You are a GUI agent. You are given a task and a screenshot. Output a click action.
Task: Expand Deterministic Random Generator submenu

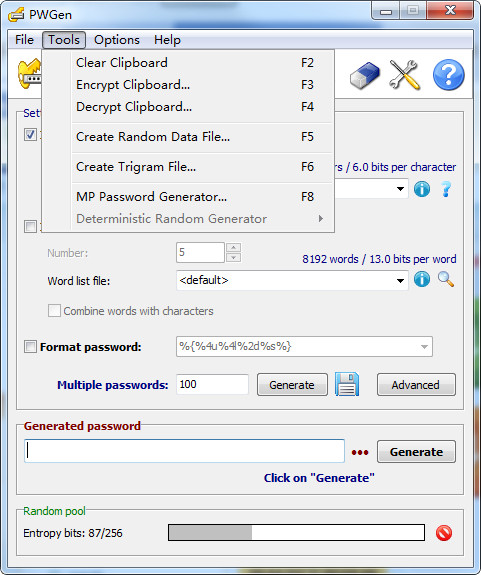[x=321, y=219]
